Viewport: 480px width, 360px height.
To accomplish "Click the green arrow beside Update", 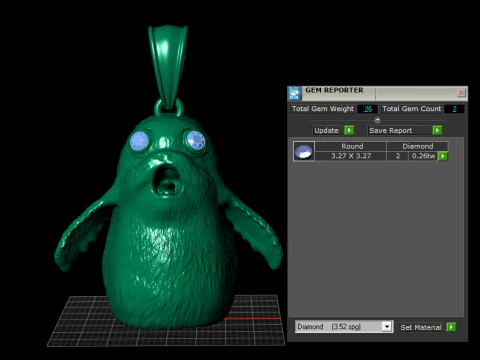I will (x=349, y=130).
